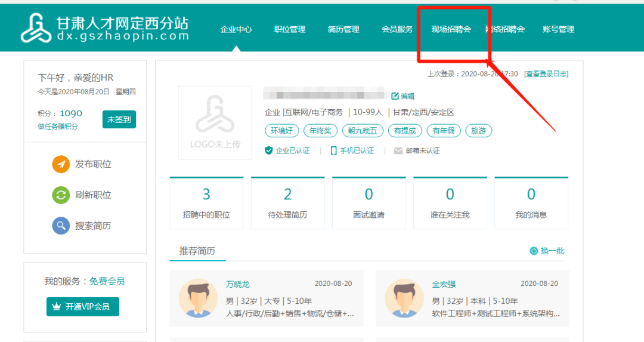The width and height of the screenshot is (644, 342).
Task: Click the LOGO未上传 placeholder image
Action: (x=215, y=122)
